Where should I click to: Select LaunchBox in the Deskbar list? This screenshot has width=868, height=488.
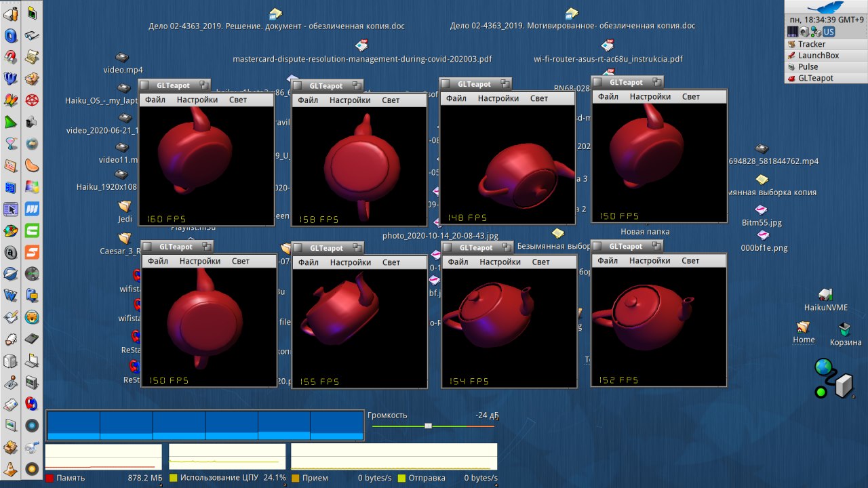tap(826, 56)
